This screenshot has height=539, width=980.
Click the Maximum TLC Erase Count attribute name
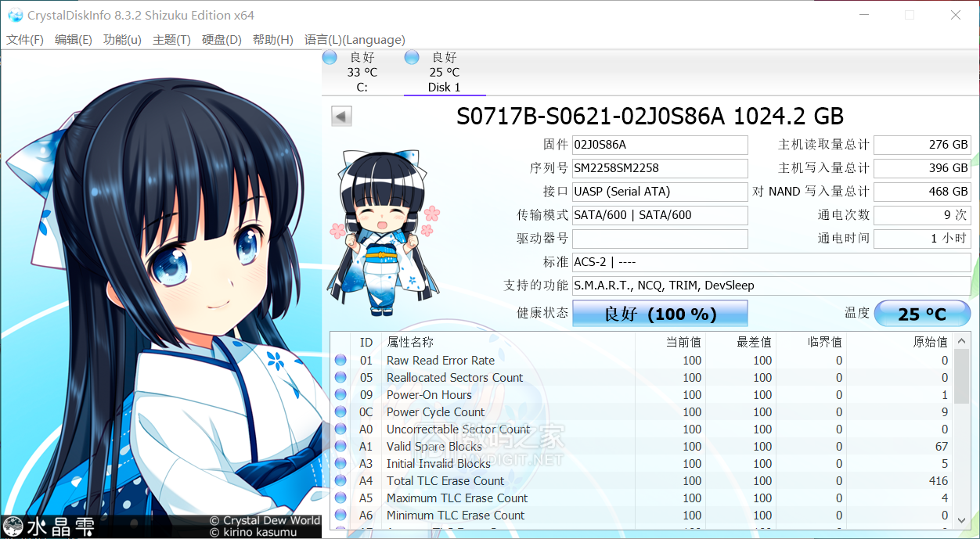coord(457,498)
